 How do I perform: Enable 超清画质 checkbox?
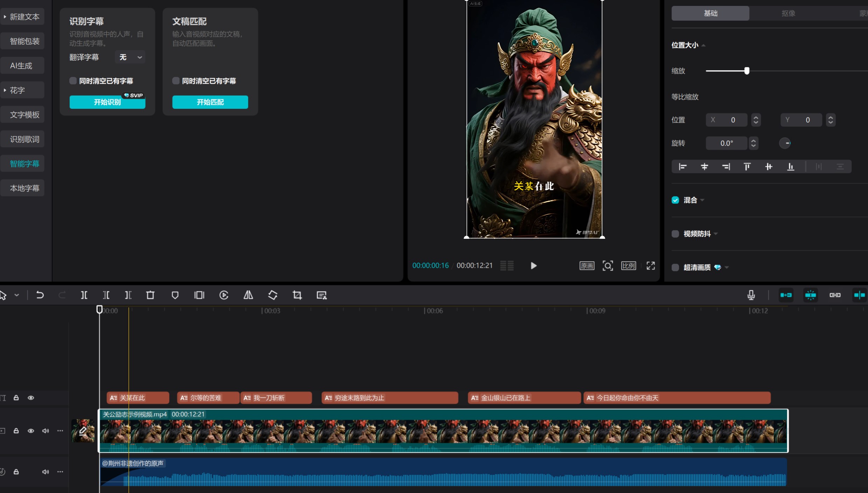(x=675, y=268)
